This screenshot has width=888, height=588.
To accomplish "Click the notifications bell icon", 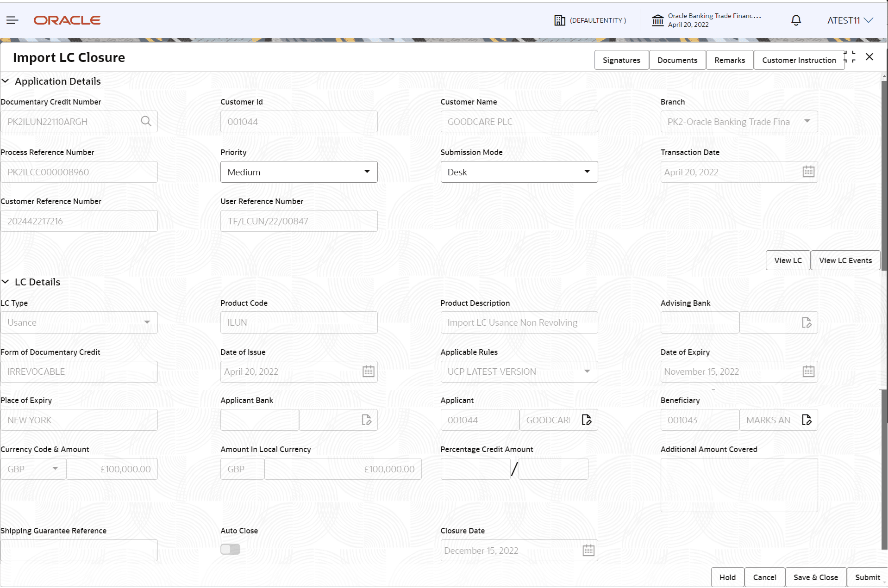I will click(795, 20).
